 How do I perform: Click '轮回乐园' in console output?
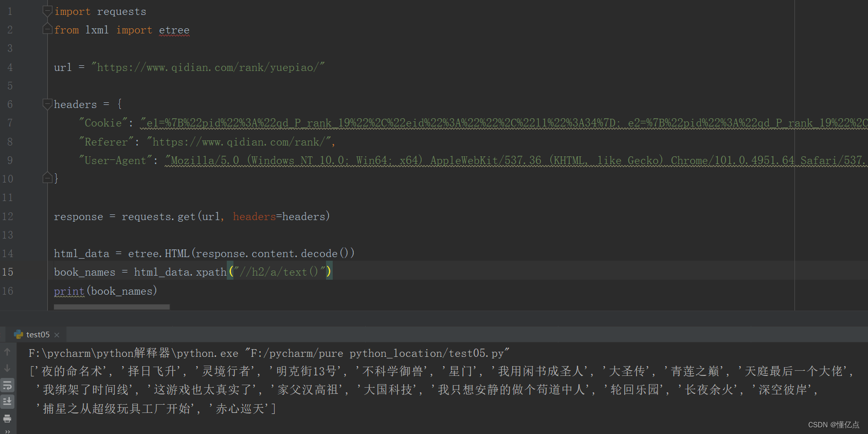(x=635, y=390)
